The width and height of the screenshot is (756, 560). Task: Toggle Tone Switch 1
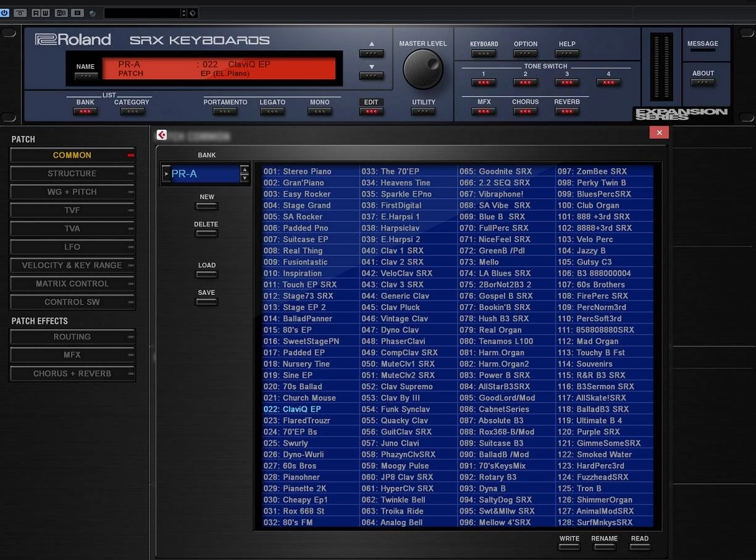(484, 83)
